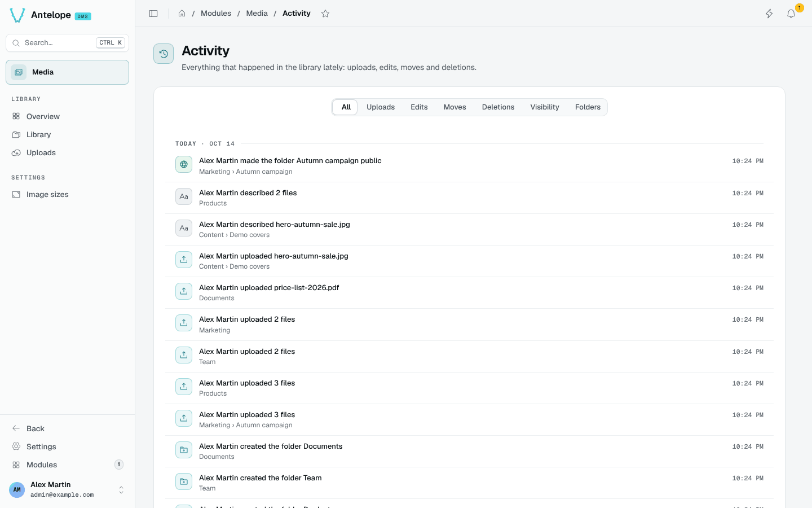The image size is (812, 508).
Task: Click upload icon for price-list-2026.pdf row
Action: click(184, 291)
